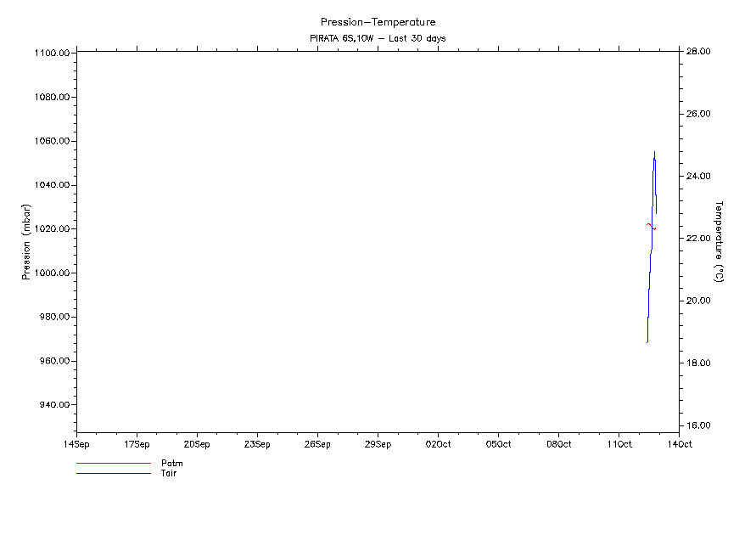Select the 1020.00 pressure tick label
756x535 pixels.
[x=51, y=229]
